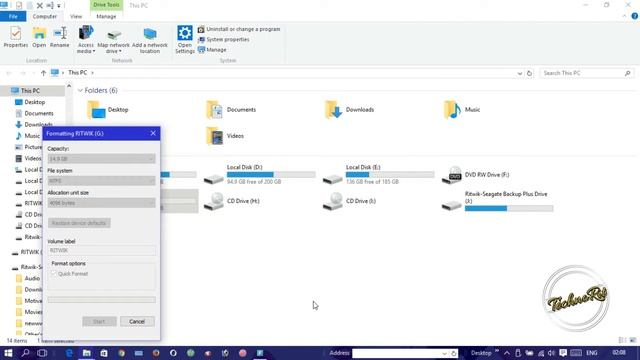This screenshot has height=360, width=640.
Task: Click the Forward navigation arrow
Action: click(x=23, y=73)
